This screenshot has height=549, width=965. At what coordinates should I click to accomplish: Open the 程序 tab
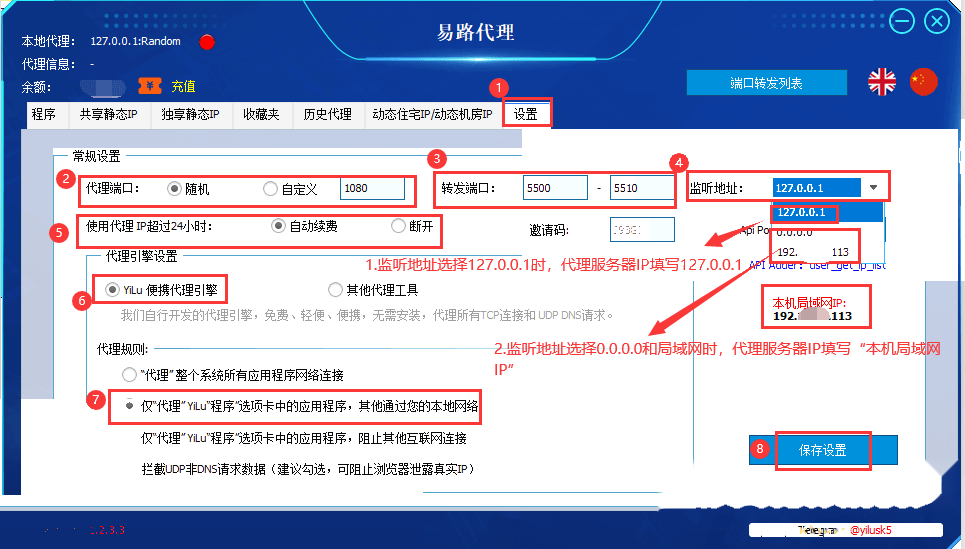coord(44,114)
